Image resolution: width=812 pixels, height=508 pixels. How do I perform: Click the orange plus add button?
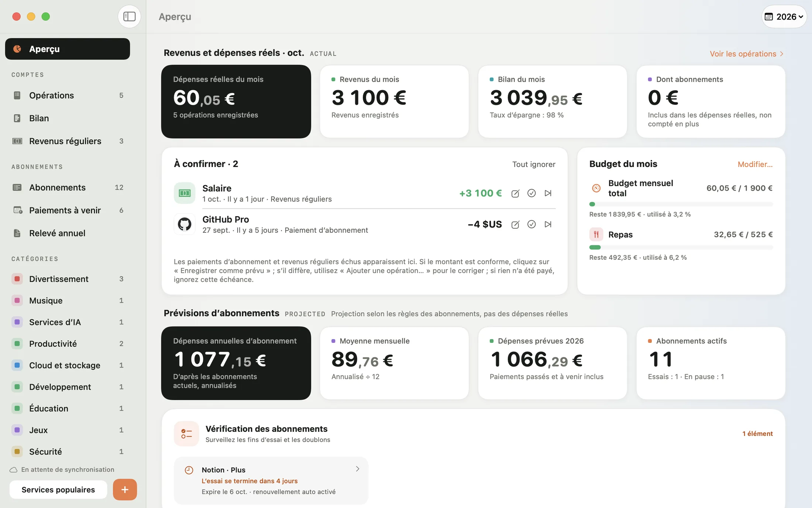[125, 490]
